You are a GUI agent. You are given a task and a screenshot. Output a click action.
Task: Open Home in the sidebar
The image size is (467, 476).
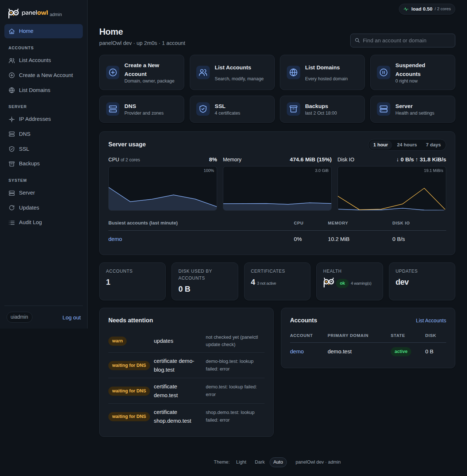[43, 31]
